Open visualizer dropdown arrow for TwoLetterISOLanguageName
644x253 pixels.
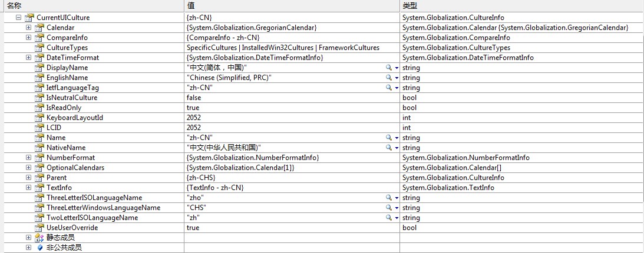pos(397,218)
